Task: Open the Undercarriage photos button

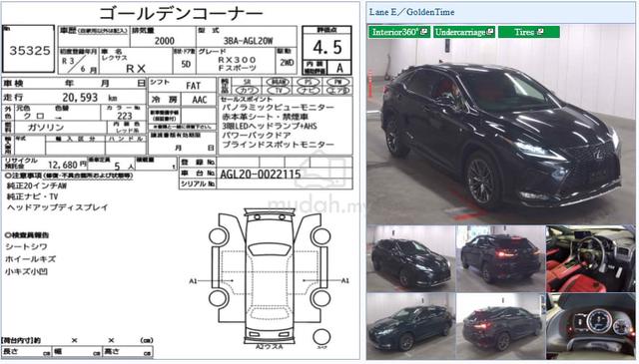Action: tap(464, 32)
